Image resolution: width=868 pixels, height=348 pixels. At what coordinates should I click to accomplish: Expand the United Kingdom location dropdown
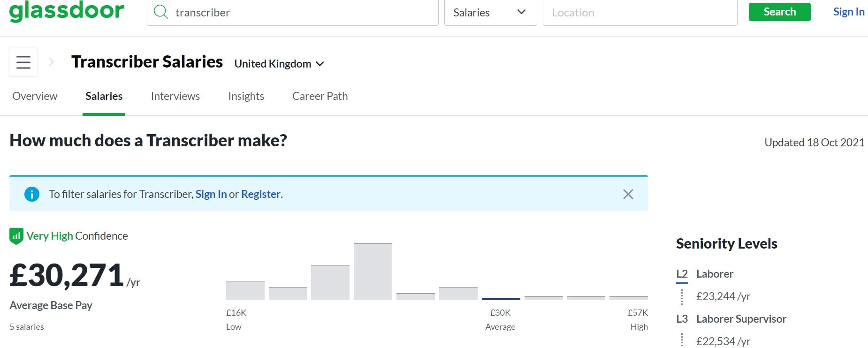[x=279, y=64]
